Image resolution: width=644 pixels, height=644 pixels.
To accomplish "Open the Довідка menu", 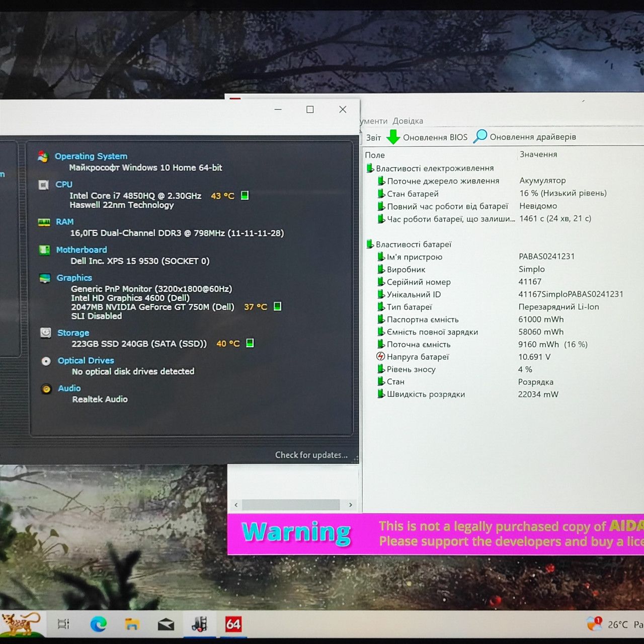I will coord(408,121).
